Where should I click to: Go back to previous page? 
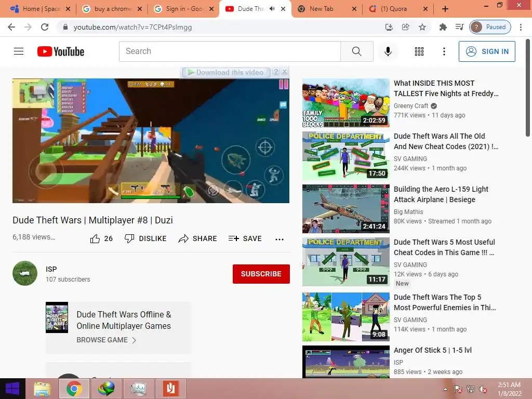coord(11,27)
